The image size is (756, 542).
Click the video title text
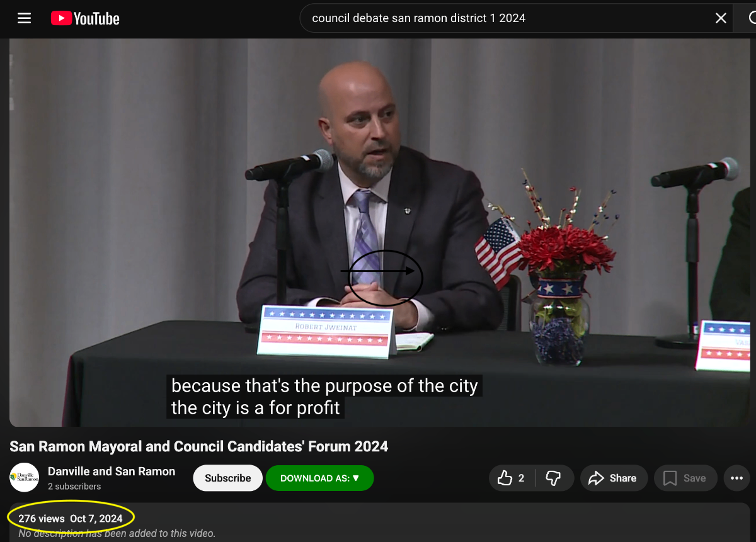(x=198, y=447)
